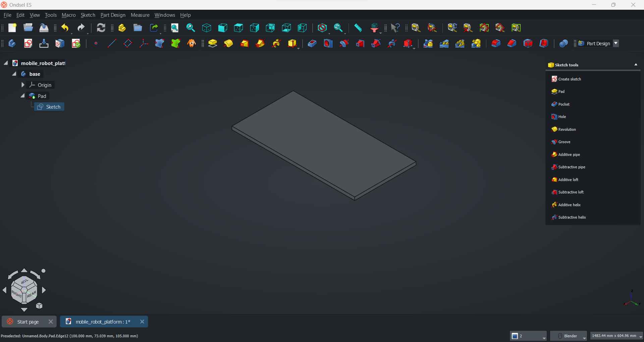Viewport: 644px width, 342px height.
Task: Open the Part Design menu
Action: 113,15
